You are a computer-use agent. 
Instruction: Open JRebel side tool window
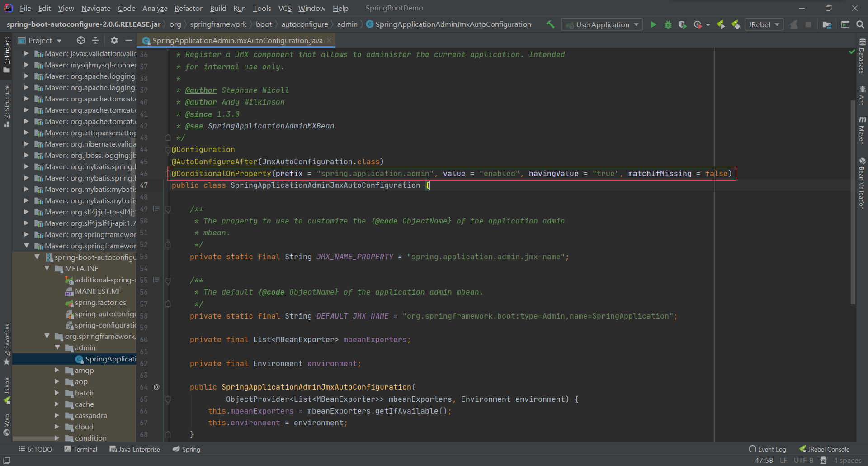[7, 390]
